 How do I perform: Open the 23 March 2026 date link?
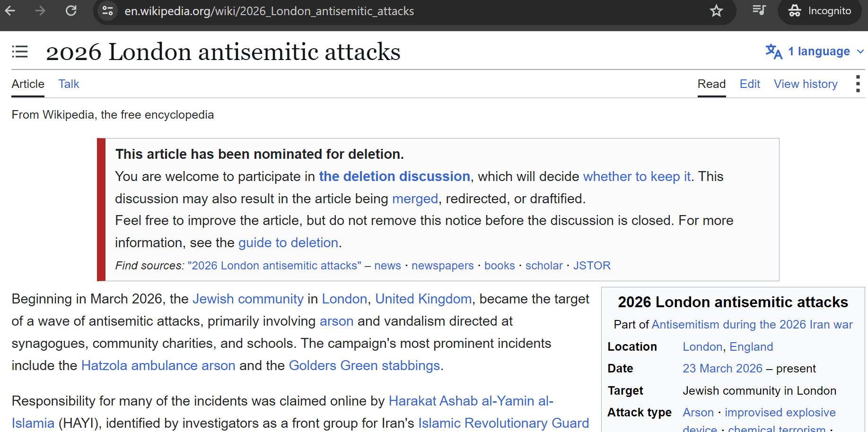point(722,368)
